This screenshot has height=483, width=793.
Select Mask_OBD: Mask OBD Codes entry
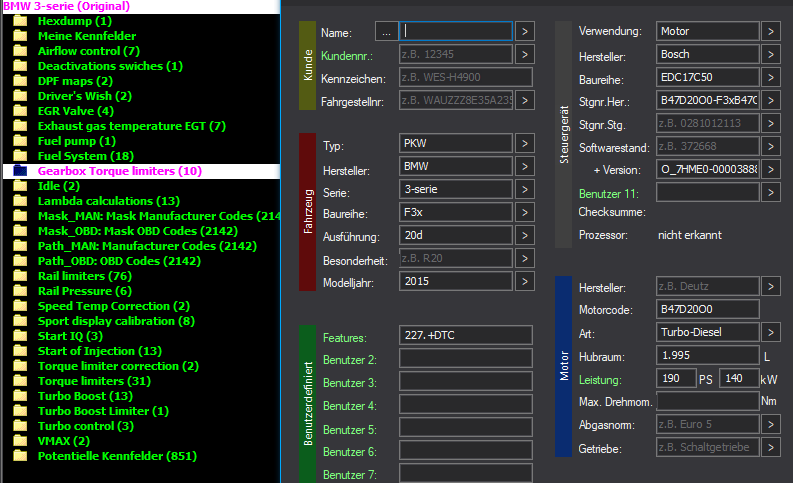[x=138, y=231]
